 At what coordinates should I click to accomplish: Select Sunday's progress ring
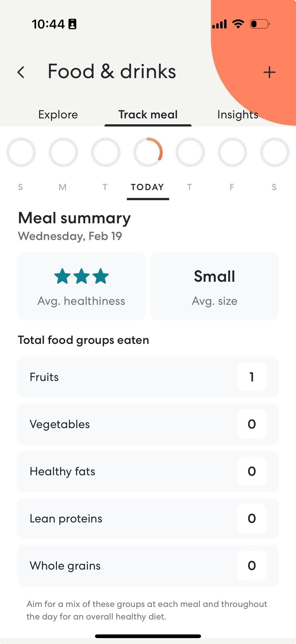[x=21, y=152]
